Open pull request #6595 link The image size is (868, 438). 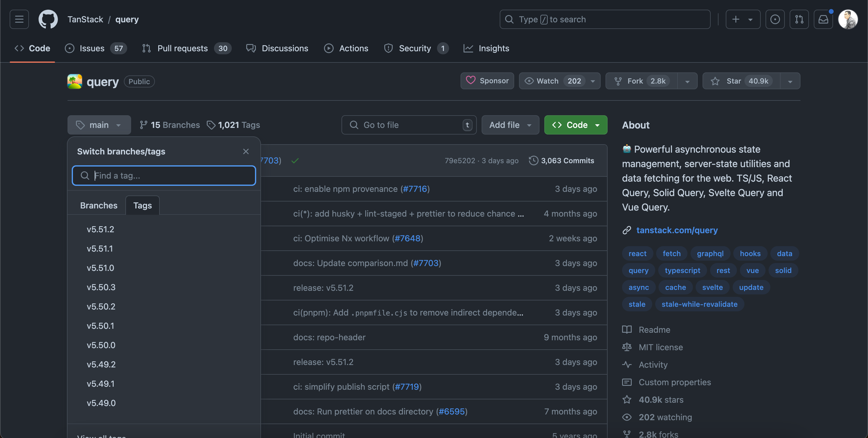[x=451, y=411]
